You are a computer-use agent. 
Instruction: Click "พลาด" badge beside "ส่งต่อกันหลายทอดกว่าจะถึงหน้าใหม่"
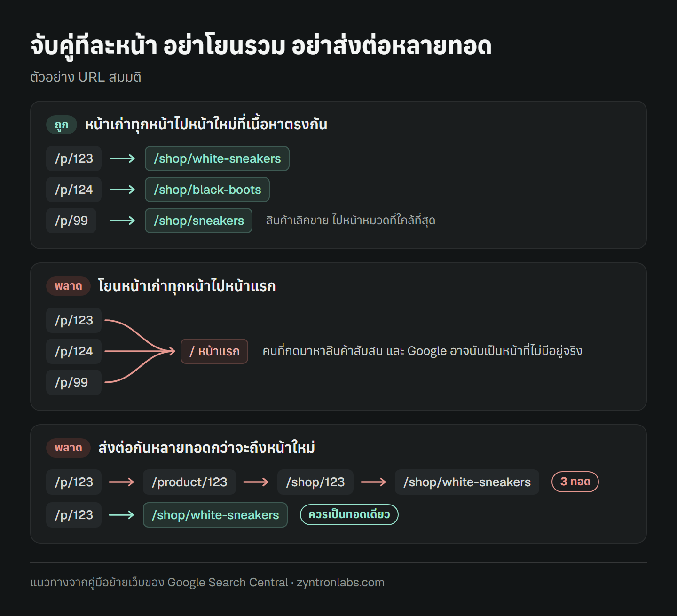68,448
